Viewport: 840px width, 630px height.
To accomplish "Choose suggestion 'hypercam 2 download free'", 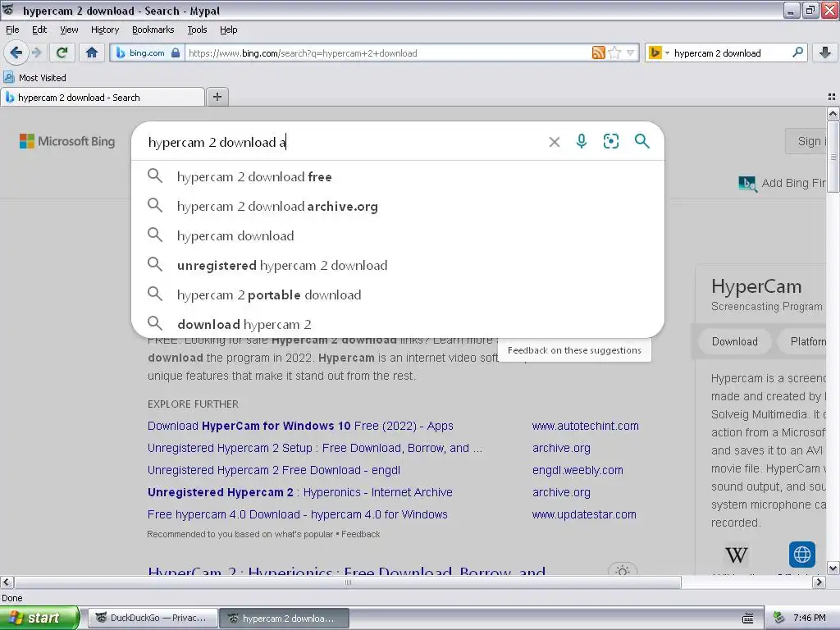I will 398,176.
